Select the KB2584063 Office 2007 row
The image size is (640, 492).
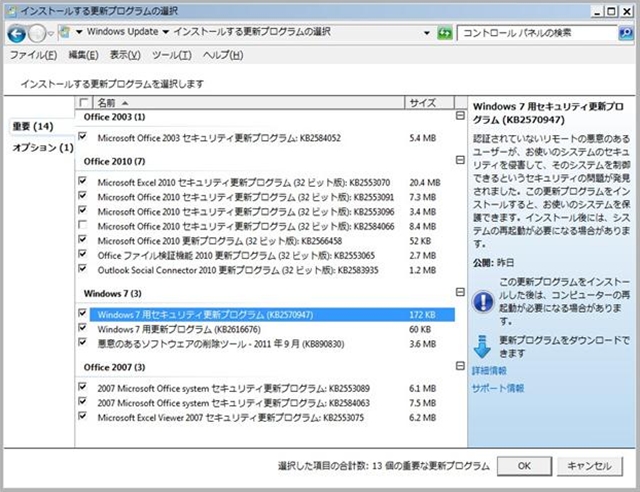(272, 403)
